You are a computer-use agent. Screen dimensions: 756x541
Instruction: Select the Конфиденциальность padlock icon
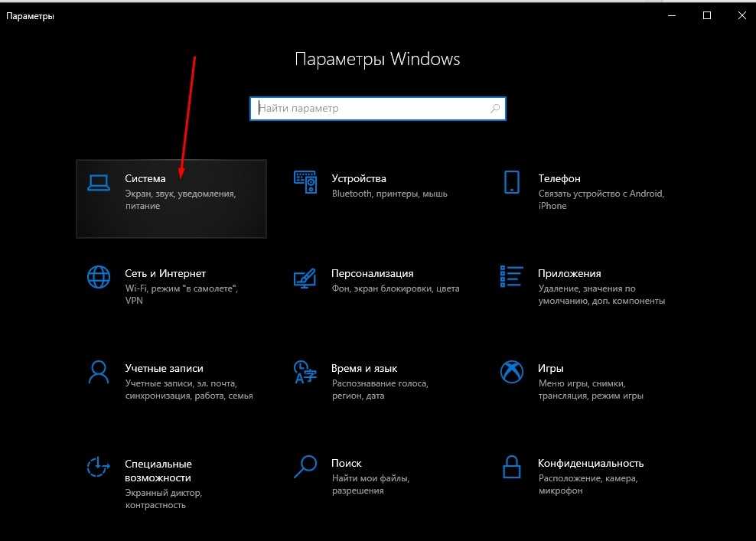(511, 465)
